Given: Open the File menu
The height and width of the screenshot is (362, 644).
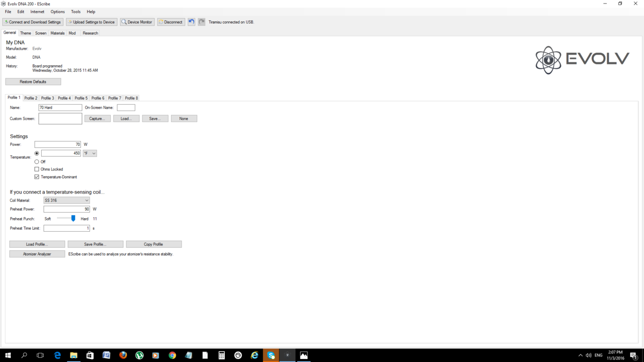Looking at the screenshot, I should (8, 12).
